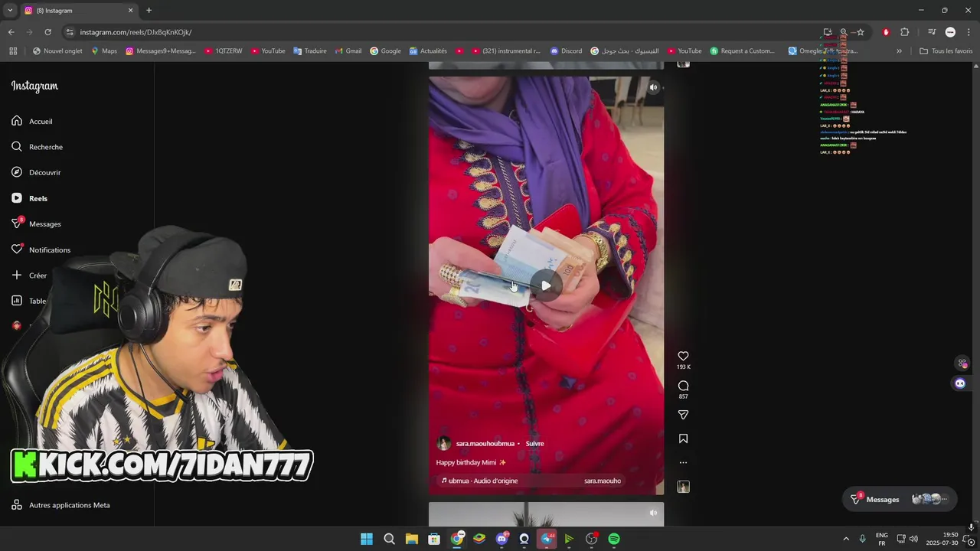Close the Instagram tab
The height and width of the screenshot is (551, 980).
tap(130, 11)
